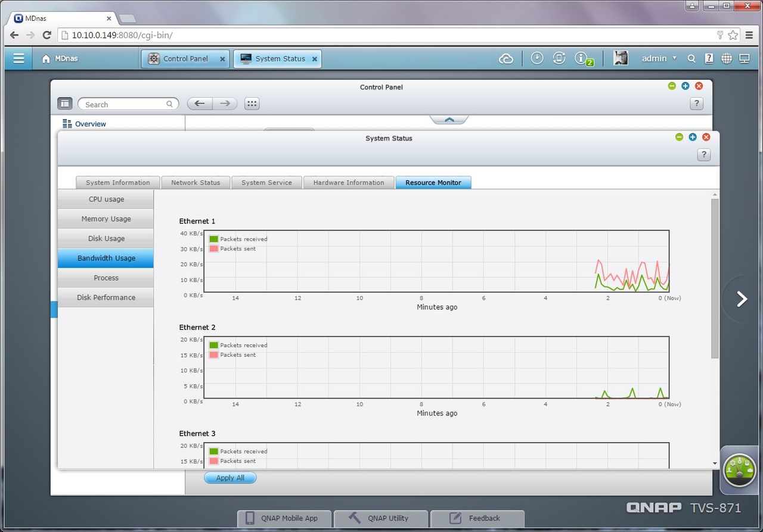Close the System Status taskbar tab
Screen dimensions: 763x532
coord(314,59)
